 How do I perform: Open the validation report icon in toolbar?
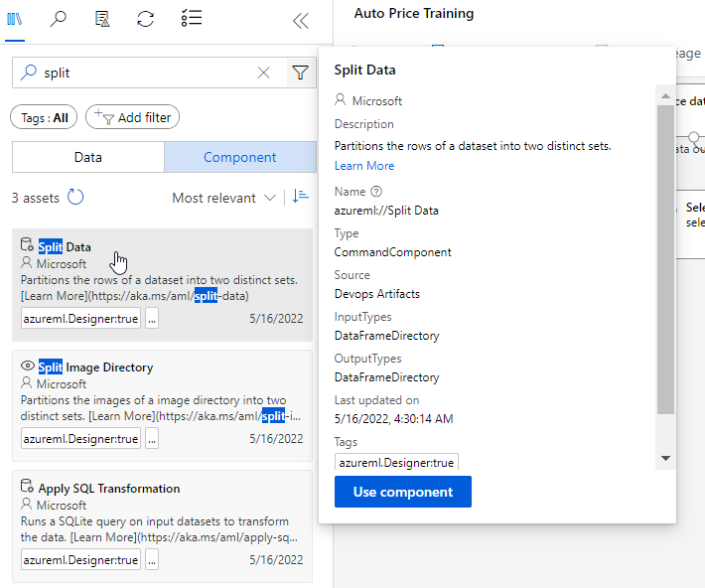click(101, 19)
